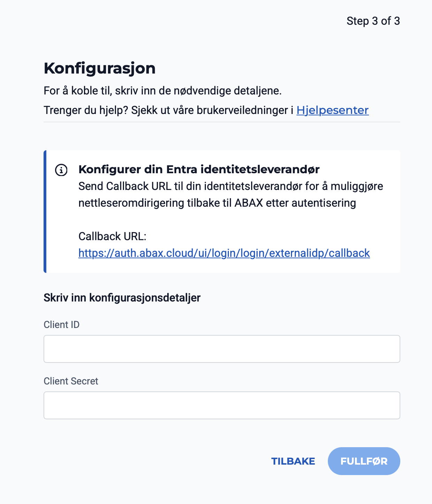Click the Konfigurasjon page heading
Viewport: 432px width, 504px height.
(x=100, y=68)
